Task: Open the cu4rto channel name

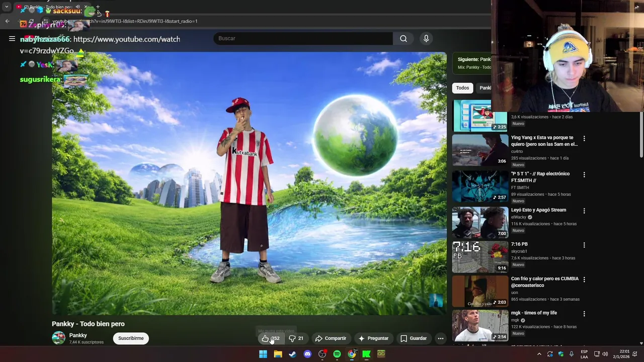Action: click(x=517, y=151)
